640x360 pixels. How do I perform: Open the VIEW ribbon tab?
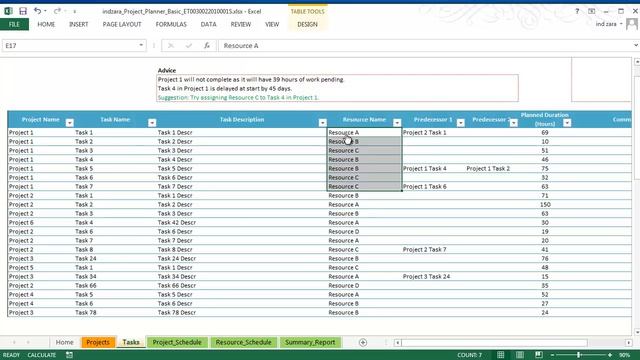tap(272, 24)
